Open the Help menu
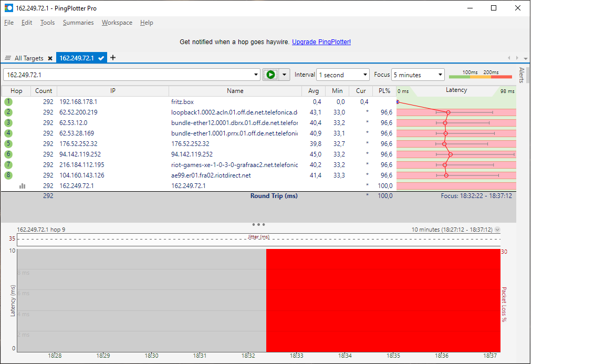 click(x=147, y=23)
